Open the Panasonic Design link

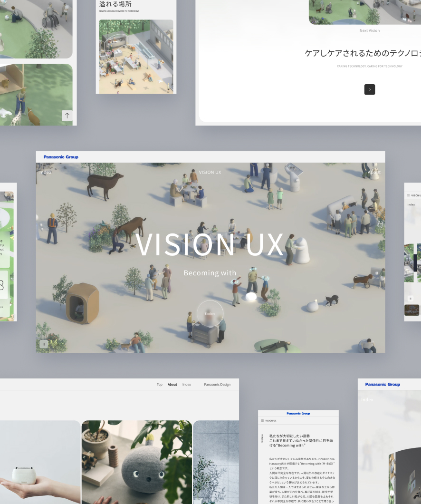217,384
